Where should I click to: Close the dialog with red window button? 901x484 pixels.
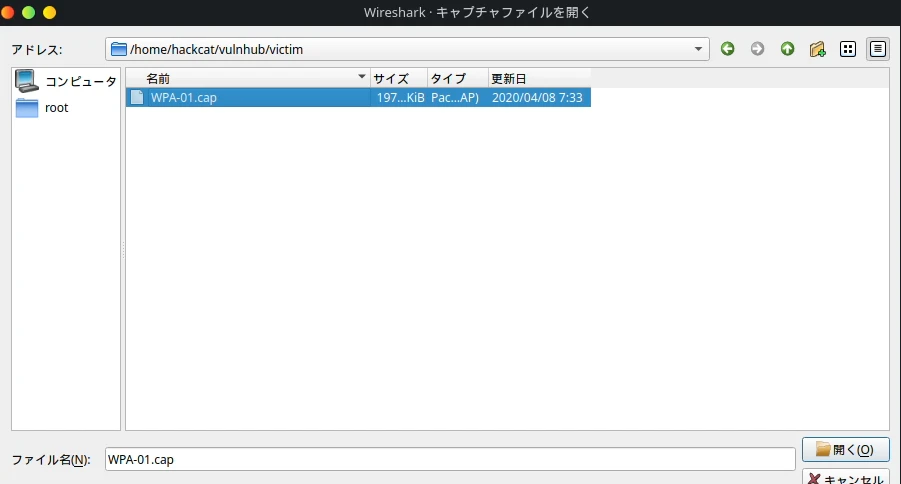(x=7, y=12)
